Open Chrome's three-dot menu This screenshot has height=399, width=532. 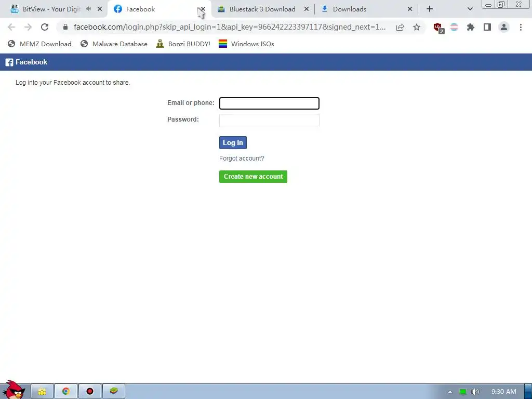tap(521, 27)
